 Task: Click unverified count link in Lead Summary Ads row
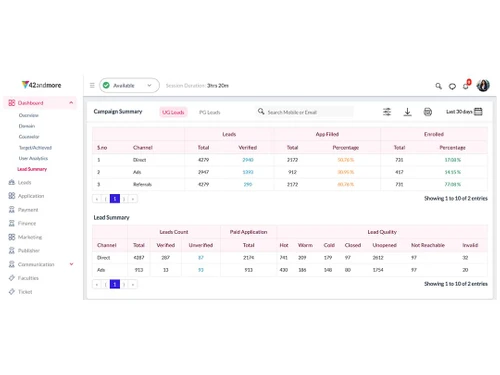[201, 270]
